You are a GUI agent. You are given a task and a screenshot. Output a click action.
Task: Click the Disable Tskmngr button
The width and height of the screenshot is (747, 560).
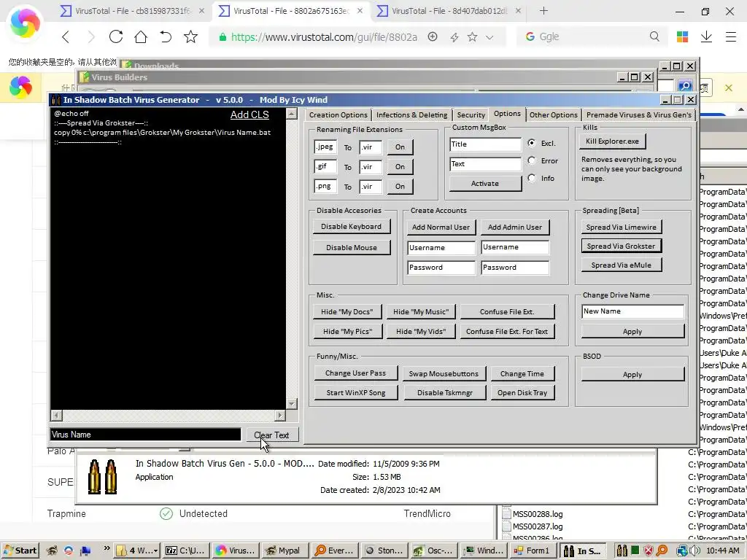(445, 393)
